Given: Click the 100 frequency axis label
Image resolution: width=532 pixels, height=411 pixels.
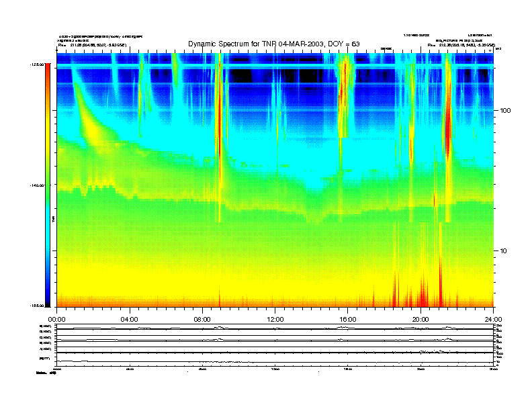Looking at the screenshot, I should point(505,111).
